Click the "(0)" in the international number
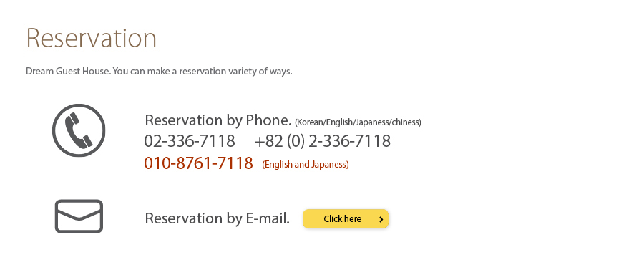Viewport: 644px width, 270px height. pyautogui.click(x=296, y=141)
